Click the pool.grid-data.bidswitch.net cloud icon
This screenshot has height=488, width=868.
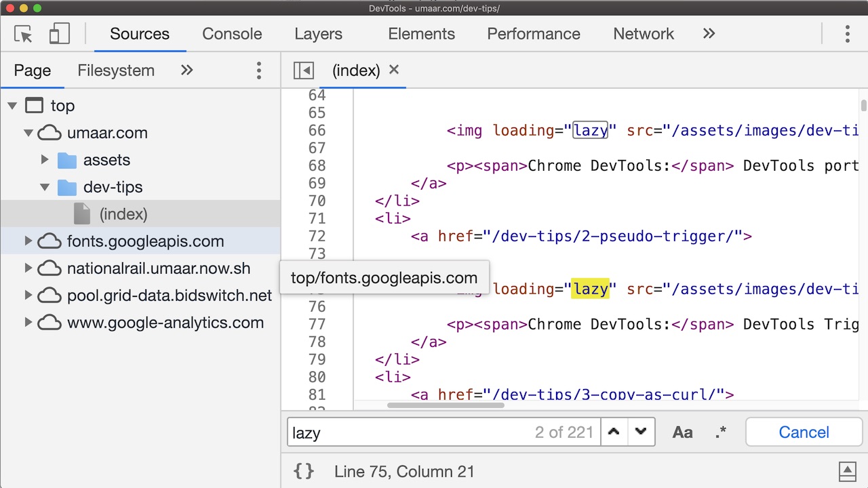50,296
